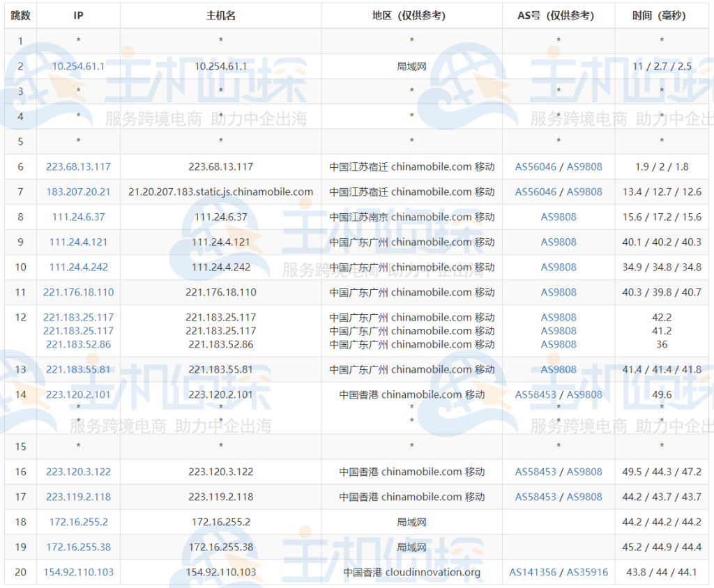Click the 时间（毫秒） column header
The height and width of the screenshot is (588, 714).
pyautogui.click(x=661, y=15)
